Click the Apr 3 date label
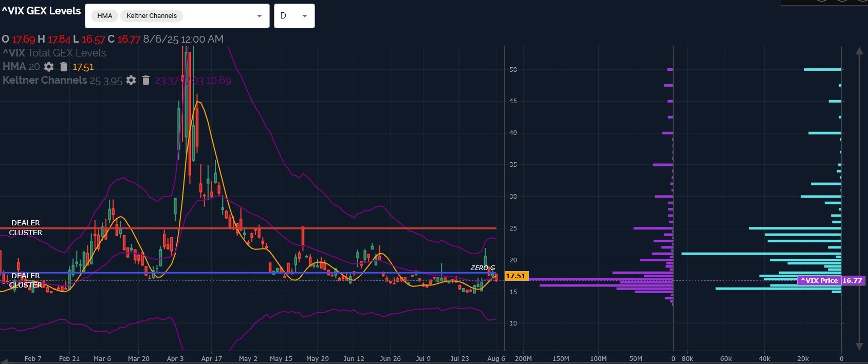This screenshot has height=364, width=868. coord(175,358)
